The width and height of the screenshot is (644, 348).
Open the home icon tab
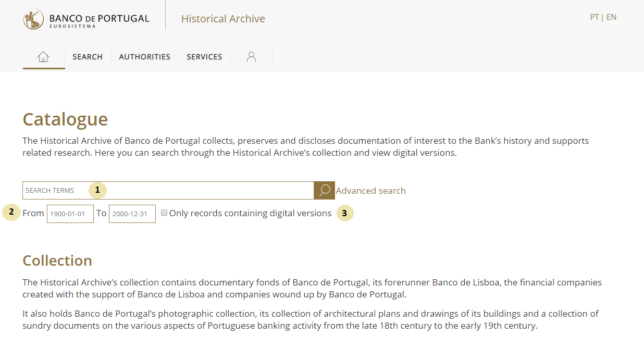[x=43, y=57]
